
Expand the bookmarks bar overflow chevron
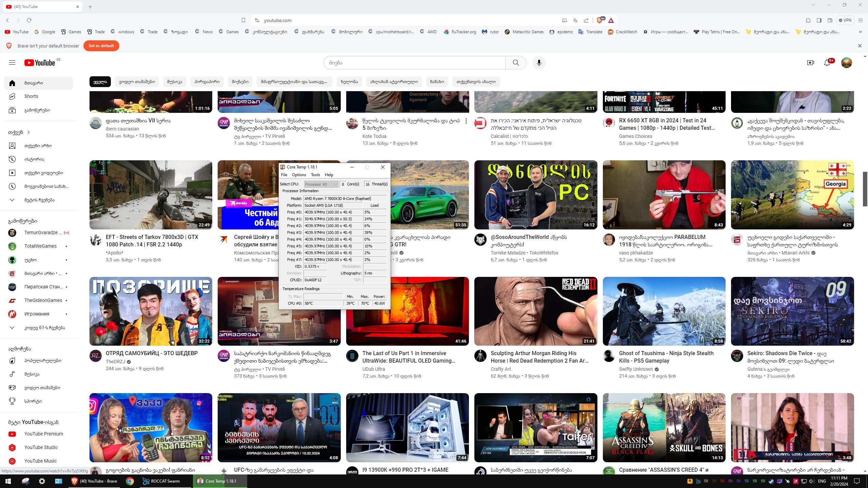860,32
